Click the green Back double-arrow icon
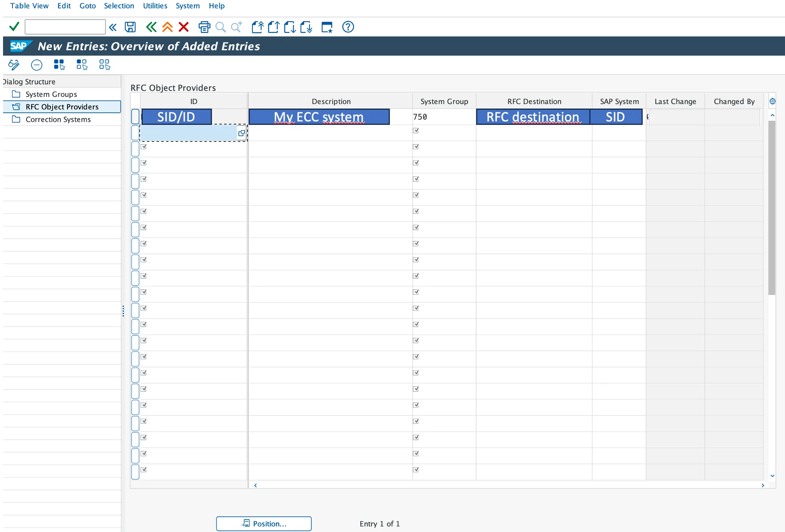Viewport: 785px width, 532px height. [x=151, y=27]
